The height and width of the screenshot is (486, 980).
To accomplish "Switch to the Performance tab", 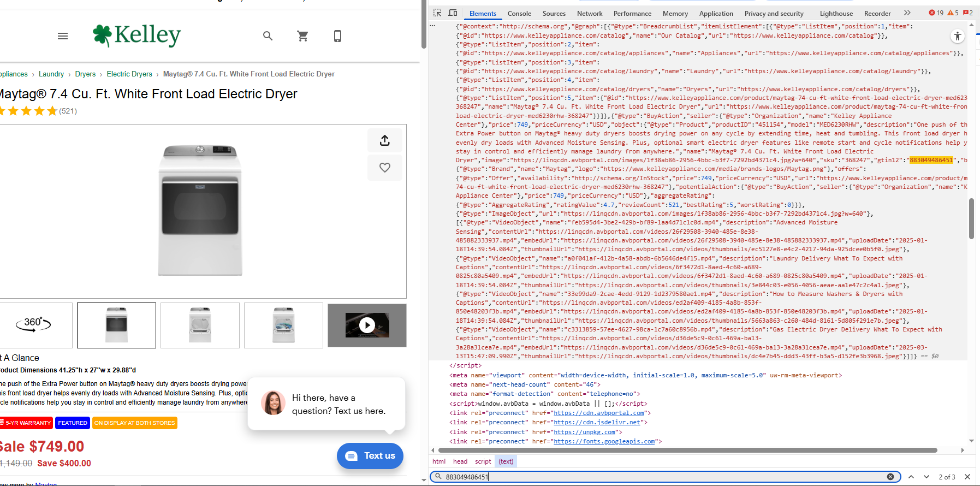I will 632,14.
